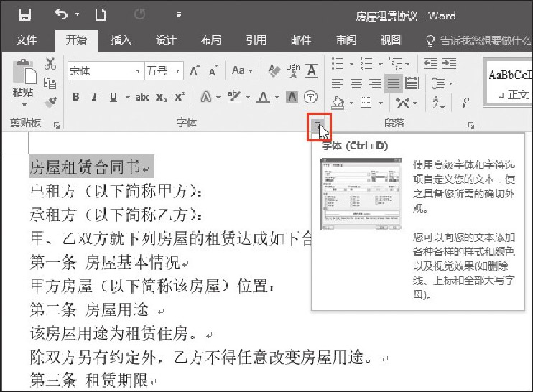The image size is (533, 392).
Task: Click the Grow Font icon
Action: (x=195, y=70)
